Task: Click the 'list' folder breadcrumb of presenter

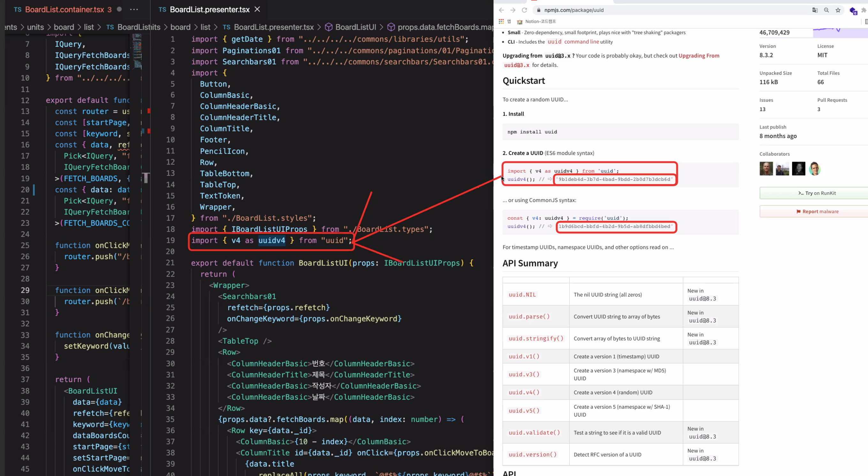Action: pyautogui.click(x=205, y=27)
